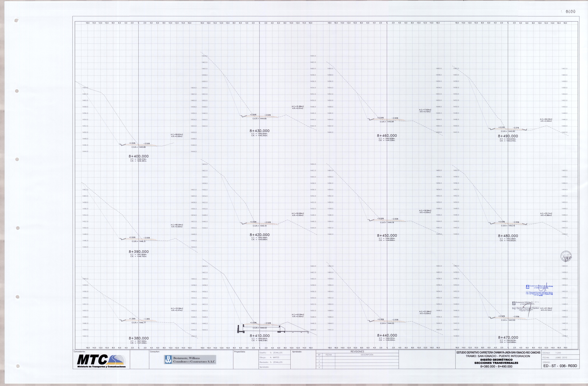Select station label 8+400.000
Screen dimensions: 588x386
coord(139,156)
